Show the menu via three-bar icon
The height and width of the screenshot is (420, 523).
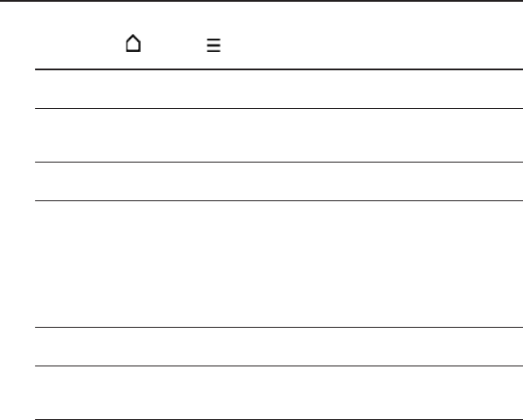pyautogui.click(x=214, y=45)
